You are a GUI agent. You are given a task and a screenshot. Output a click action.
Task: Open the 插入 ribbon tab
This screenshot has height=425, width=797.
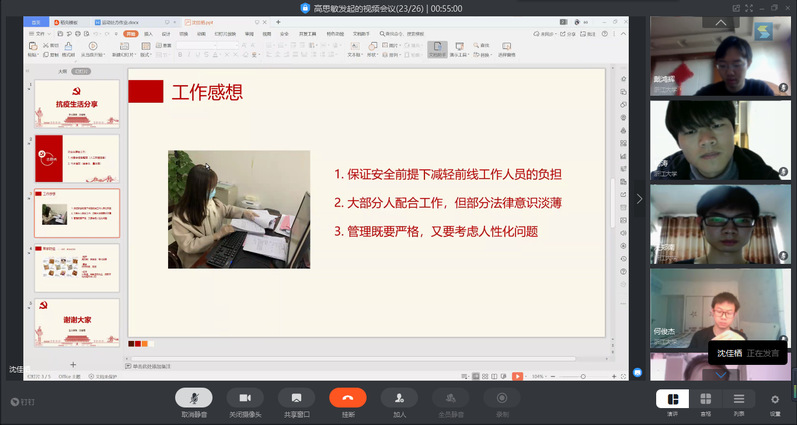[149, 33]
